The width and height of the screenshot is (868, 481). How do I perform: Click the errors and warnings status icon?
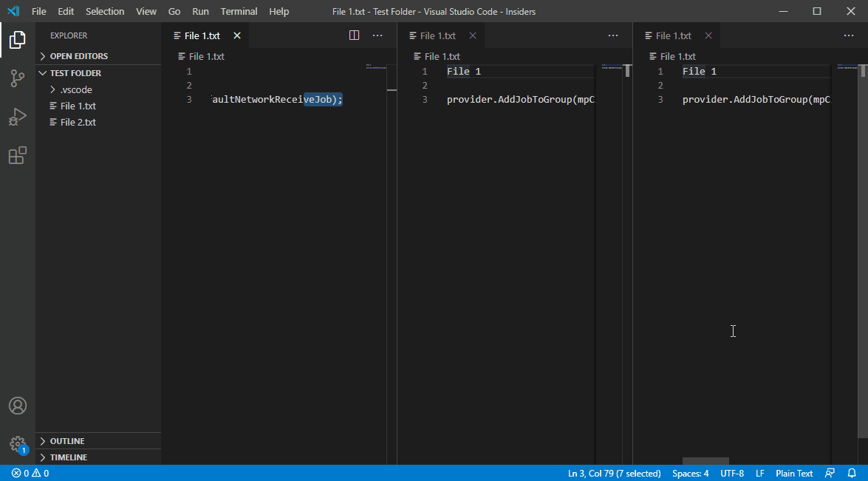pos(22,473)
